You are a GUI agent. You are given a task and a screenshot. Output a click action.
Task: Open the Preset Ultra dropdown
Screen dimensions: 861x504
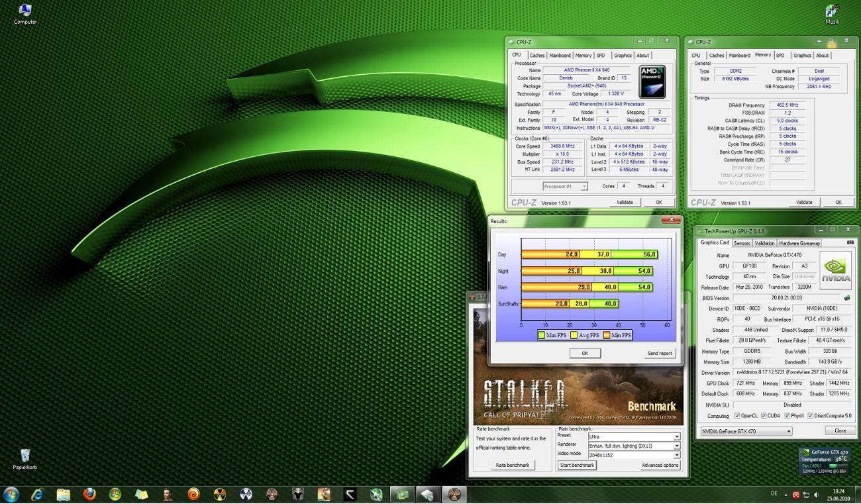(634, 436)
